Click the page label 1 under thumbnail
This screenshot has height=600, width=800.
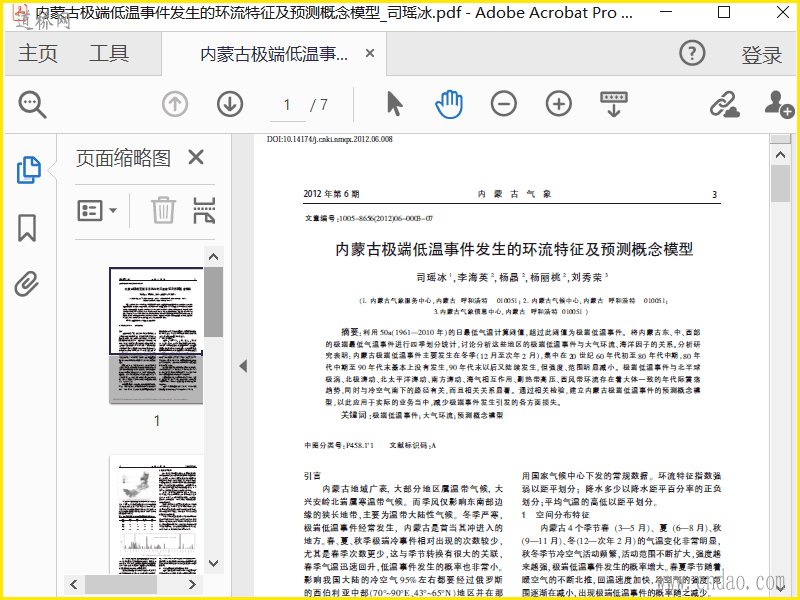point(157,420)
